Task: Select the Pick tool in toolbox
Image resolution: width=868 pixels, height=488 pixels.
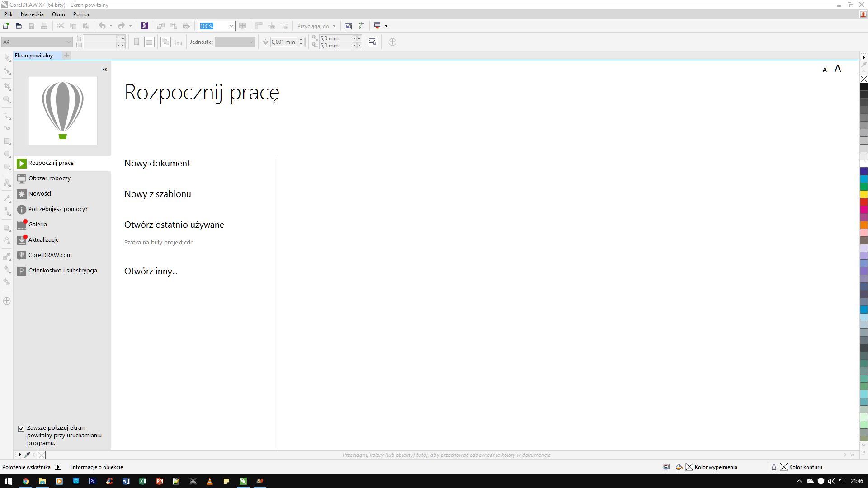Action: [7, 58]
